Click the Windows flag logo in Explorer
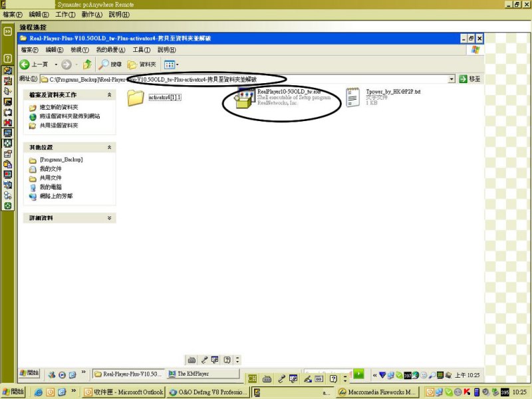 coord(475,50)
